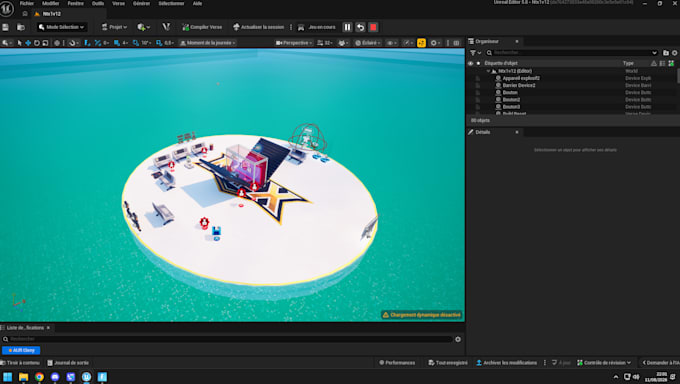Viewport: 680px width, 384px height.
Task: Open the camera speed 32 setting
Action: (x=325, y=43)
